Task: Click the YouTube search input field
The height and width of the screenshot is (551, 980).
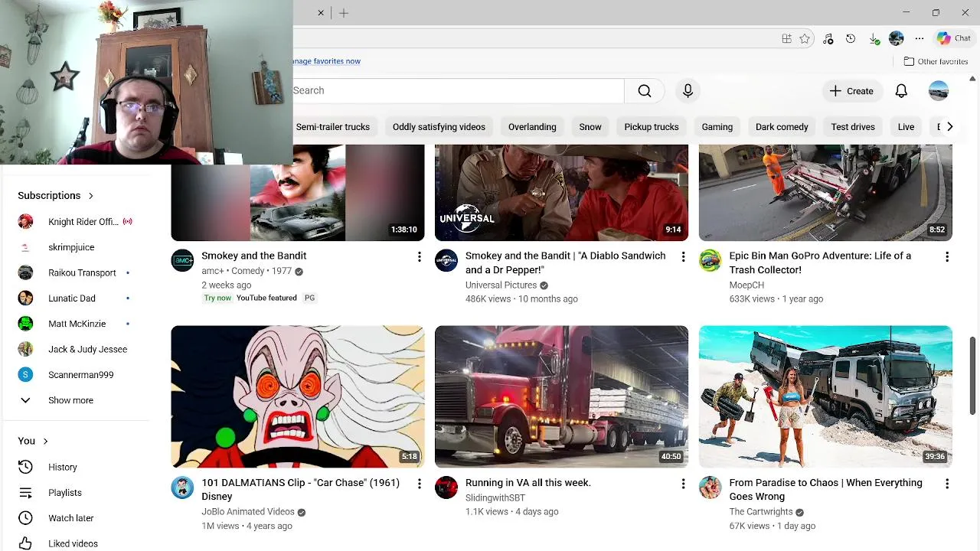Action: 458,90
